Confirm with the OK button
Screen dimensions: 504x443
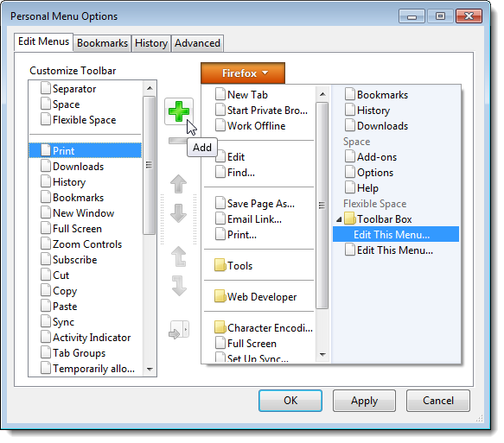click(290, 401)
